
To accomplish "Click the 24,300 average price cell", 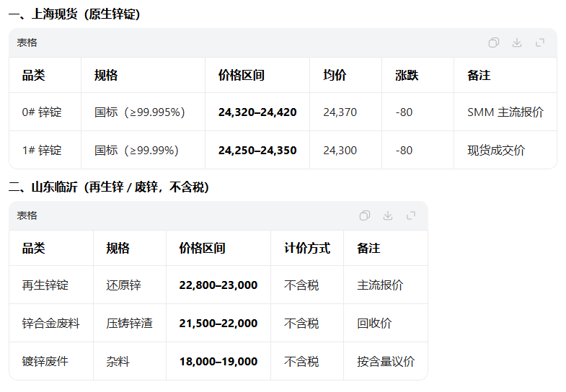I will tap(340, 151).
